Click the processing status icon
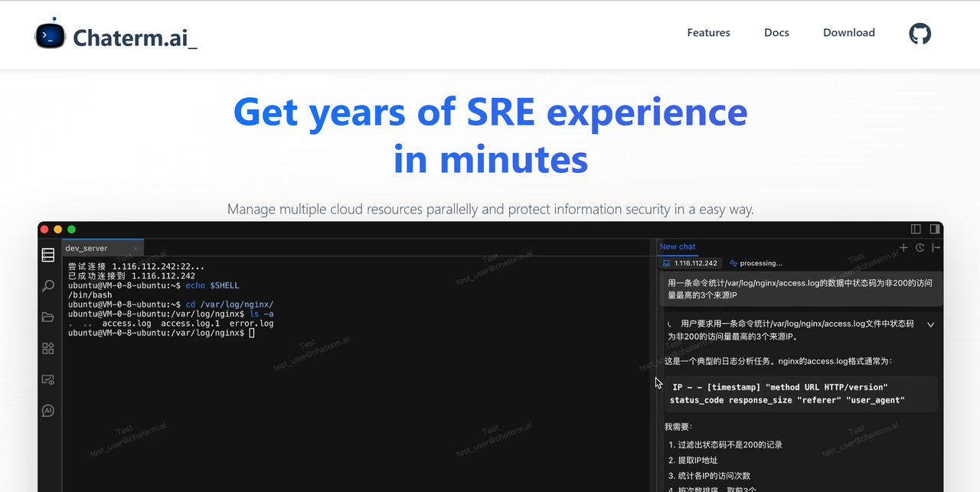This screenshot has width=980, height=492. pyautogui.click(x=733, y=263)
